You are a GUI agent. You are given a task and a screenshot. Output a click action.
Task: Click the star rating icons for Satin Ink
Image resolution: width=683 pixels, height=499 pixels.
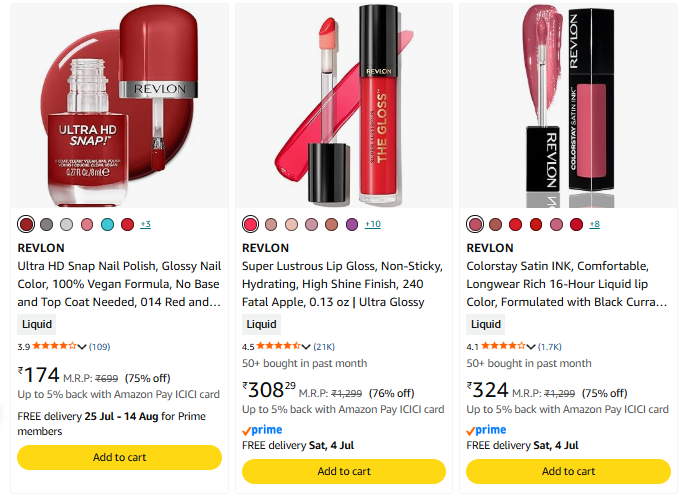click(503, 346)
